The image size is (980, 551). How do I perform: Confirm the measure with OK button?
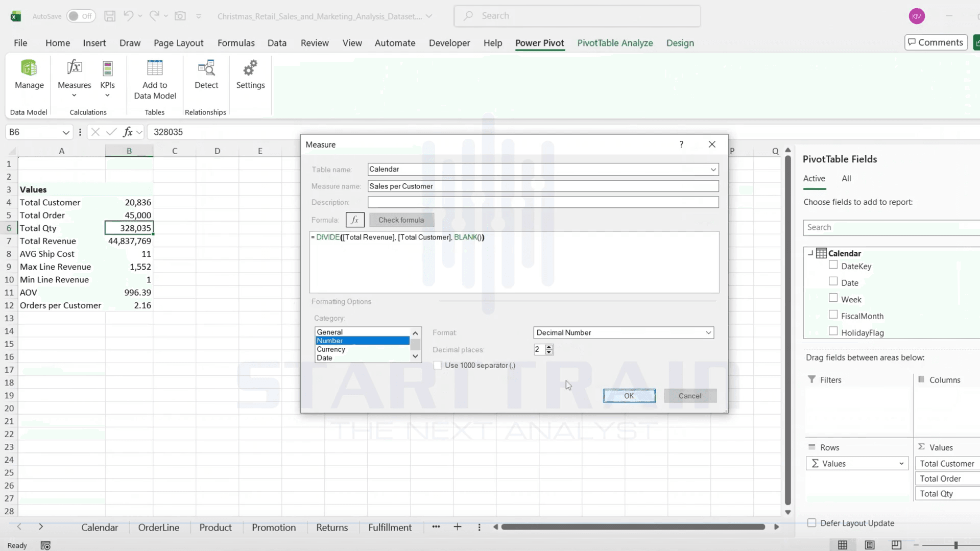pos(629,396)
